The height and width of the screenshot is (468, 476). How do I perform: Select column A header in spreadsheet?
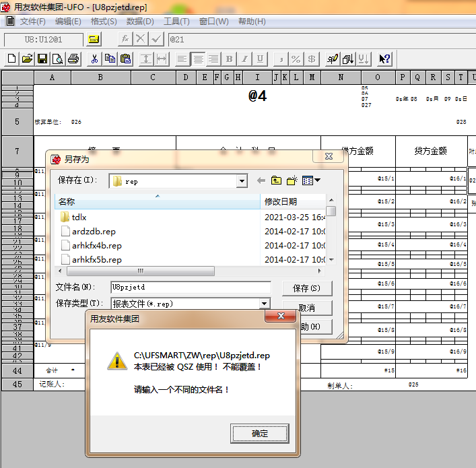click(x=53, y=77)
